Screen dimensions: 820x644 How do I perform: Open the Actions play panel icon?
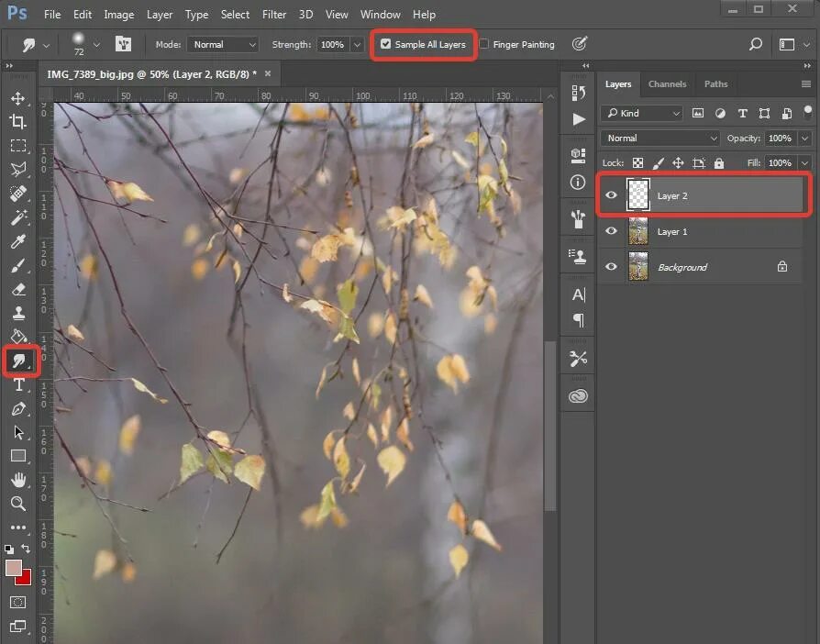pyautogui.click(x=578, y=119)
